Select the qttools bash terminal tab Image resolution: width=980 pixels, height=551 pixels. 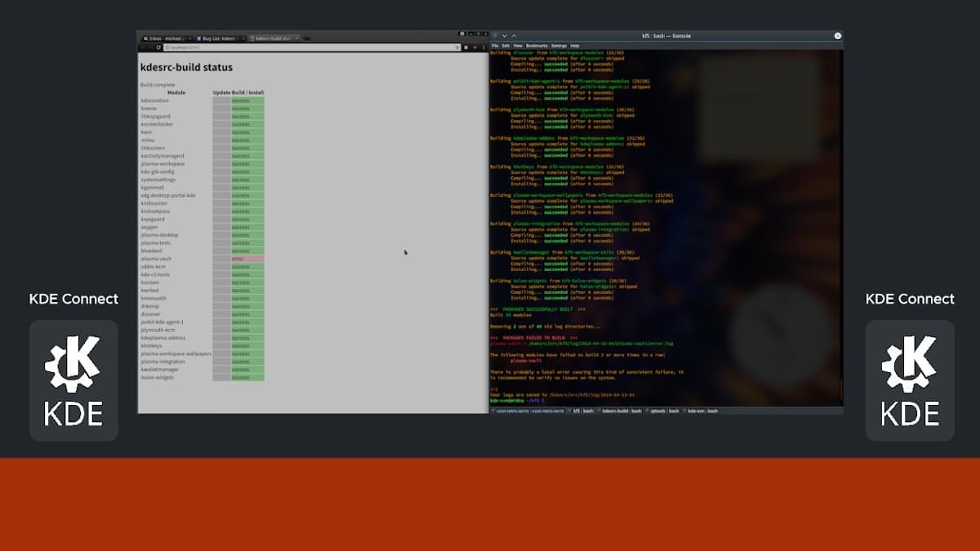[663, 411]
